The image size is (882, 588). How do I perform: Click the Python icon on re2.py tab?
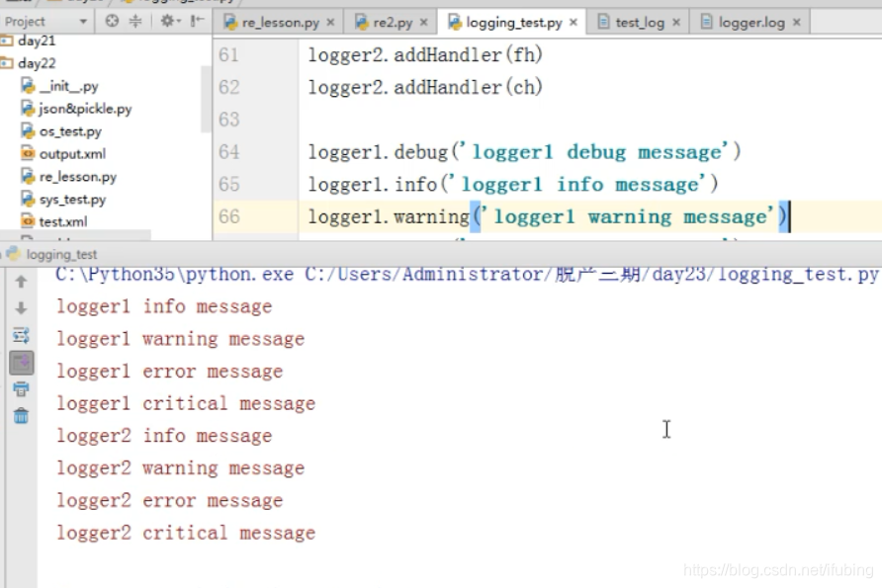pos(361,22)
